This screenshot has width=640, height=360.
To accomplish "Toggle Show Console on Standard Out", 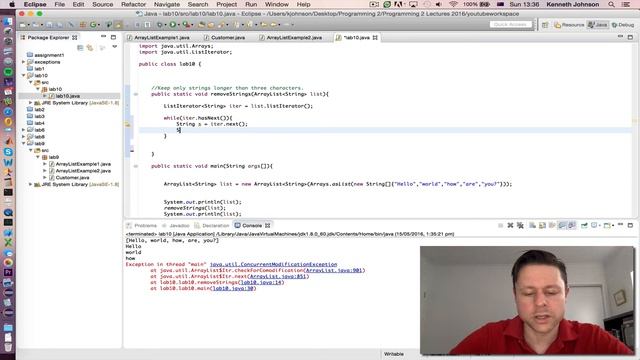I will pos(562,225).
